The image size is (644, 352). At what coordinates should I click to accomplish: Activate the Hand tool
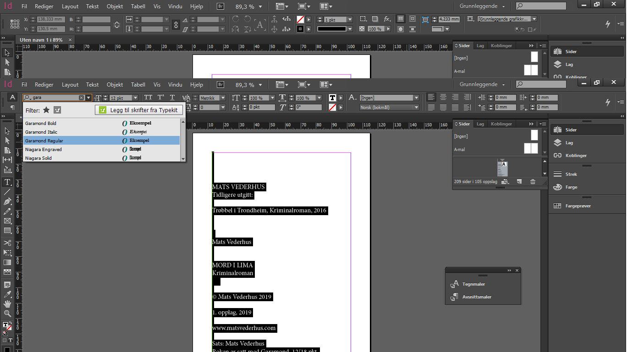click(7, 304)
